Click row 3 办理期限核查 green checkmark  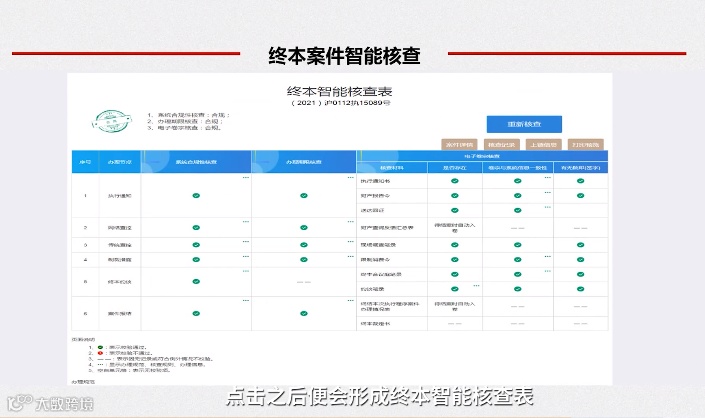click(304, 245)
